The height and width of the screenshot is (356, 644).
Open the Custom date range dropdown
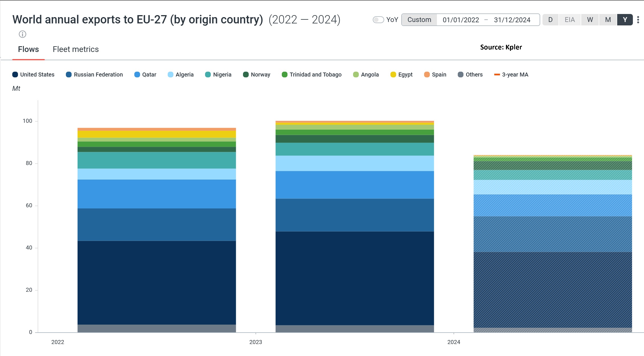[x=419, y=20]
